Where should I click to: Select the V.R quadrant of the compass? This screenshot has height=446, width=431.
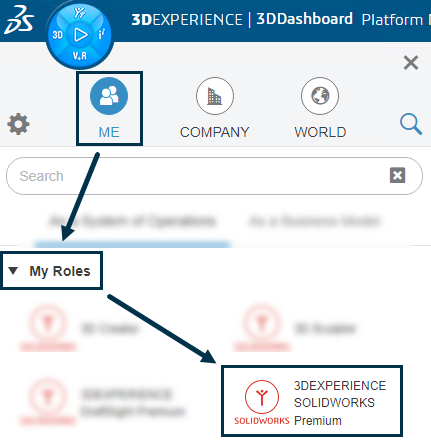pyautogui.click(x=80, y=55)
